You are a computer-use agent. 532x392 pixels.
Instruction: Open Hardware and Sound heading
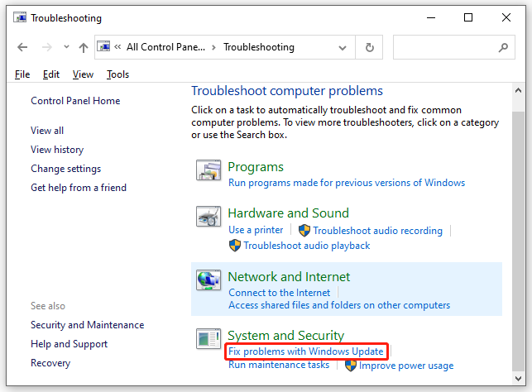coord(289,213)
